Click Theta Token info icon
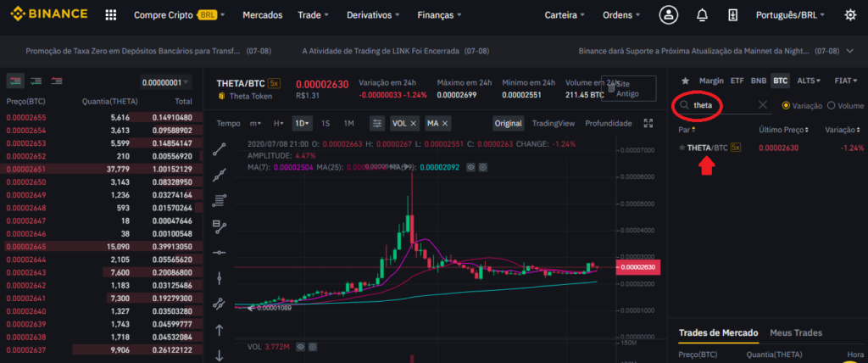Image resolution: width=868 pixels, height=363 pixels. coord(222,97)
